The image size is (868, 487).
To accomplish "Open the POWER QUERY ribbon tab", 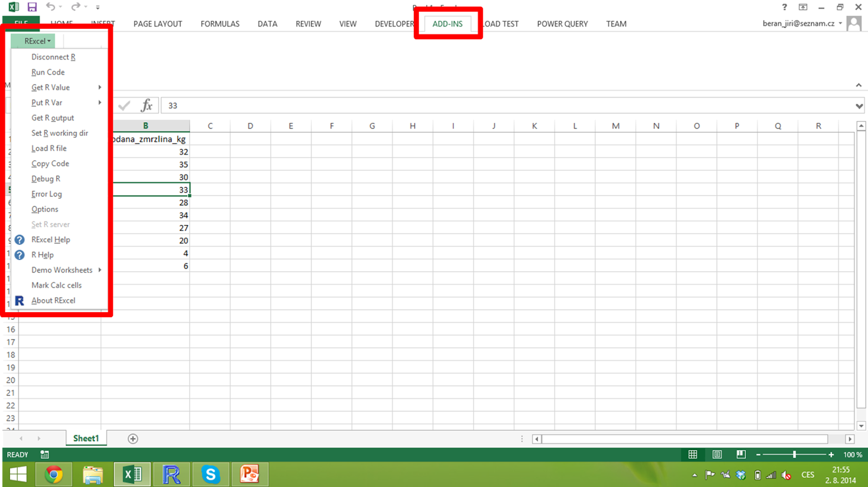I will point(563,24).
